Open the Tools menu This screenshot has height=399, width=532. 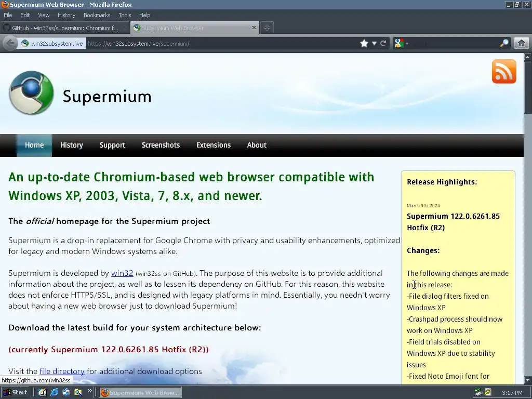click(x=125, y=15)
